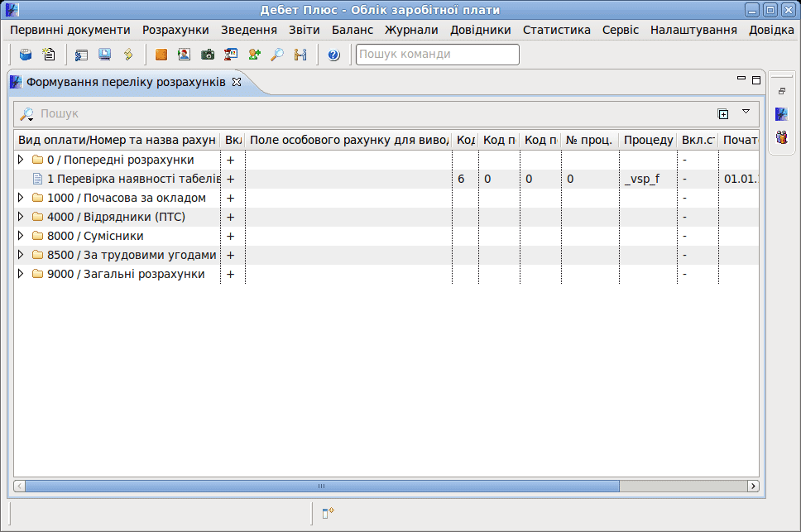Click the Пошук команди input field
801x532 pixels.
click(437, 55)
